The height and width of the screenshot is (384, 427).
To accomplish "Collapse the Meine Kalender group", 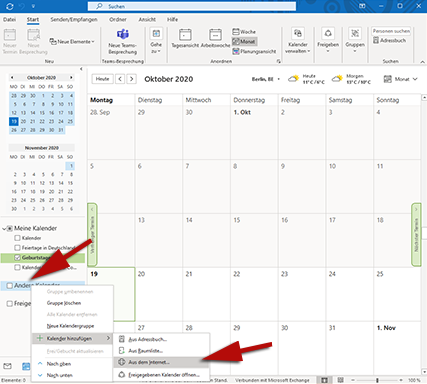I will pos(4,228).
